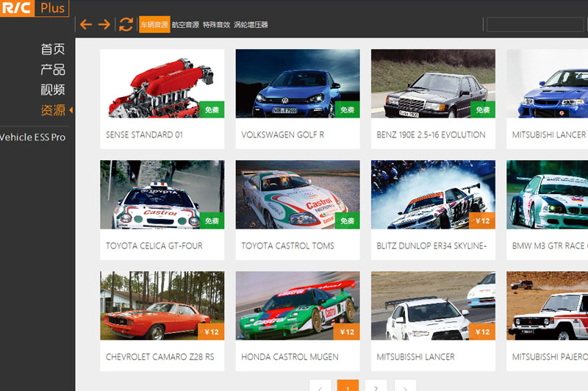This screenshot has height=391, width=588.
Task: Open the white Mitsubisshi Lancer thumbnail
Action: pos(433,306)
